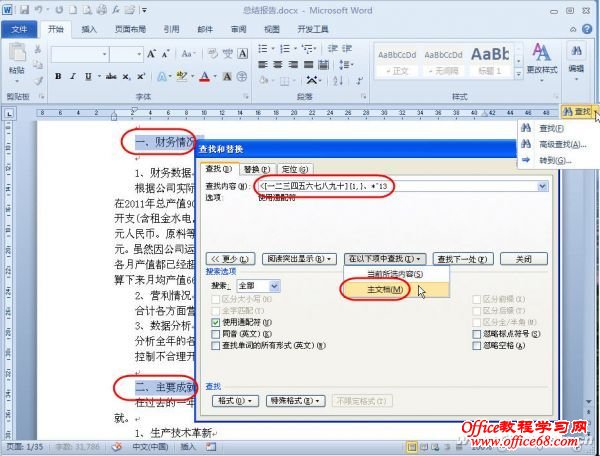The width and height of the screenshot is (600, 456).
Task: Click the Cut scissors icon
Action: (x=38, y=49)
